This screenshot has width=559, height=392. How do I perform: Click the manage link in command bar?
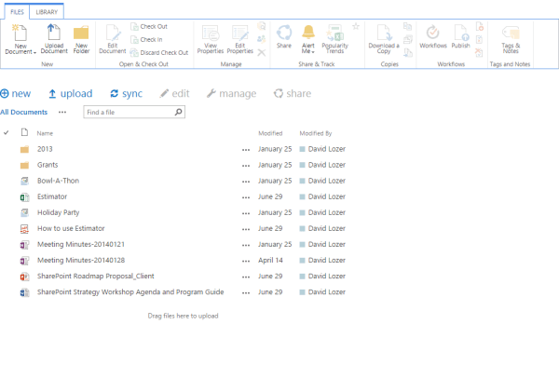(x=231, y=94)
